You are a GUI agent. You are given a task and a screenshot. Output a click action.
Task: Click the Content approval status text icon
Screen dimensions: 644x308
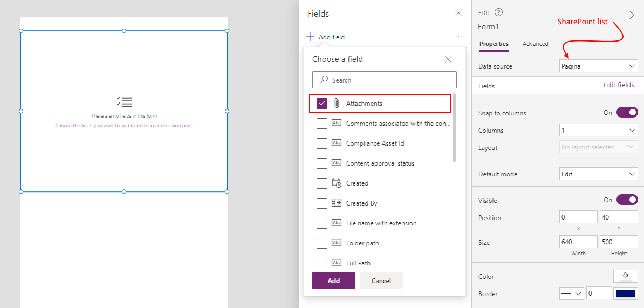[337, 163]
